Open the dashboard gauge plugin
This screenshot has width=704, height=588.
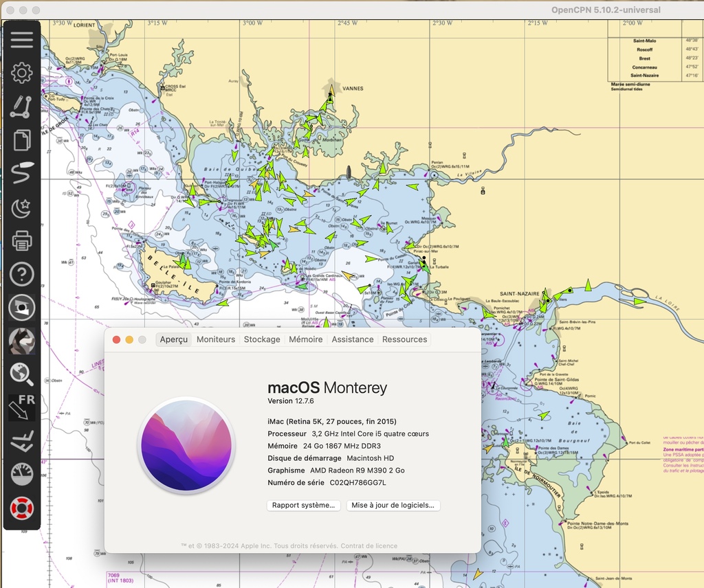pyautogui.click(x=22, y=475)
